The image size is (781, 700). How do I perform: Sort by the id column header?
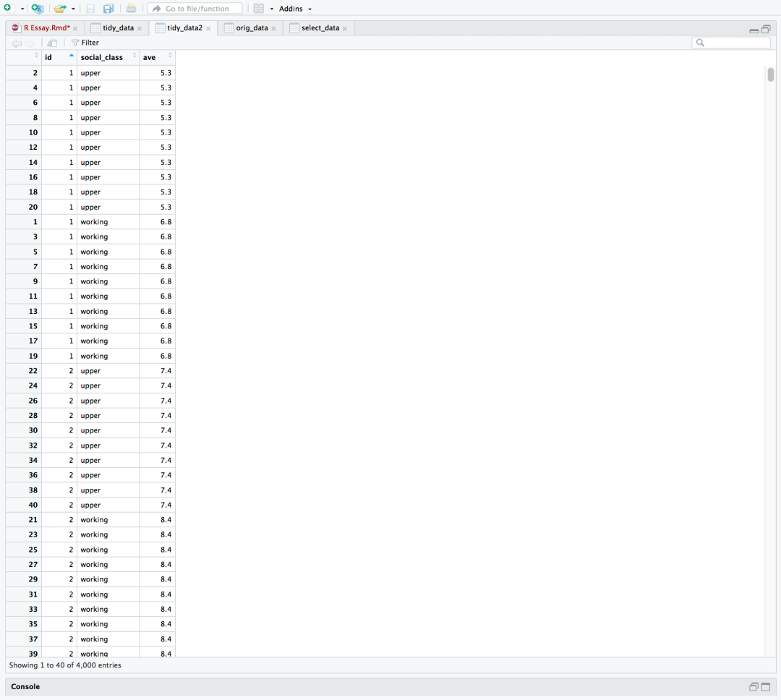pos(59,57)
